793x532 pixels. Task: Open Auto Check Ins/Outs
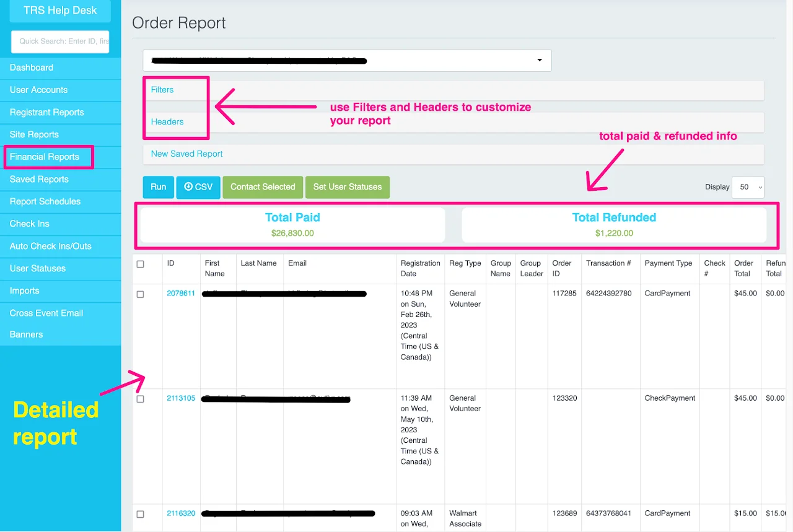coord(60,246)
